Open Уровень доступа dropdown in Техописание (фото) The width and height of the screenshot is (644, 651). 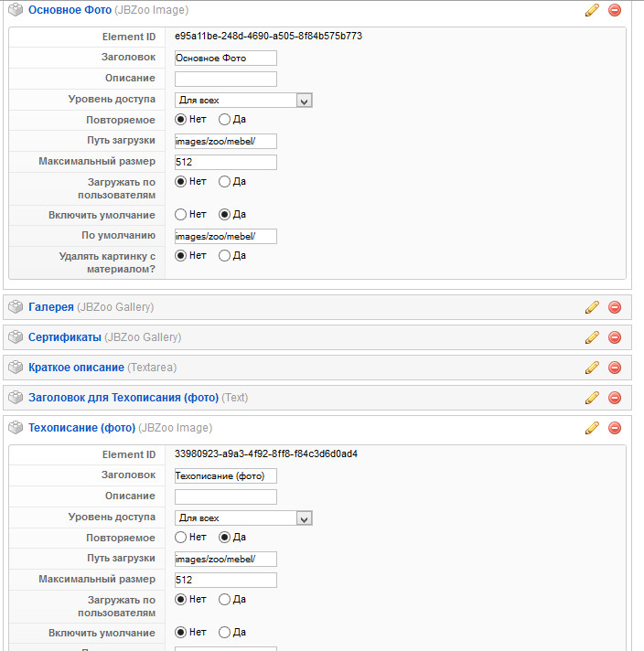coord(244,518)
